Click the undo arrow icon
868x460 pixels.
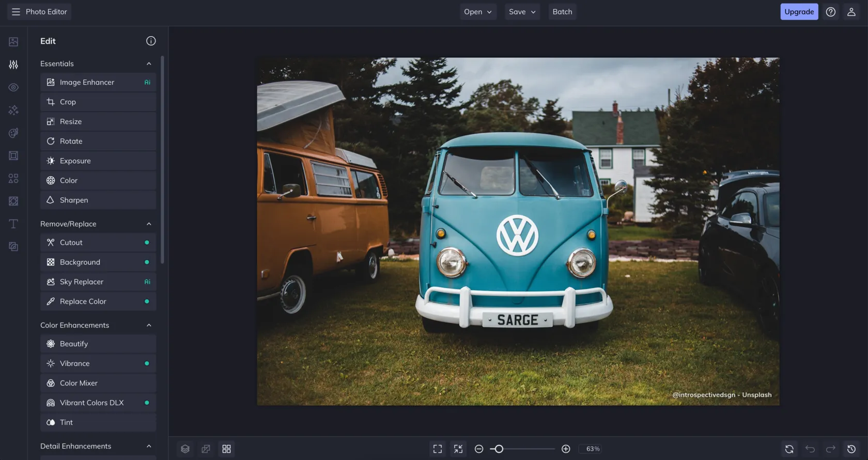pos(810,449)
